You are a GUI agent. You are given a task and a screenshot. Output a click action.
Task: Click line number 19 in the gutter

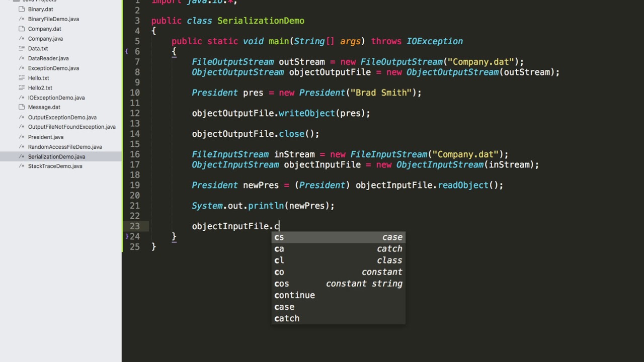coord(135,185)
